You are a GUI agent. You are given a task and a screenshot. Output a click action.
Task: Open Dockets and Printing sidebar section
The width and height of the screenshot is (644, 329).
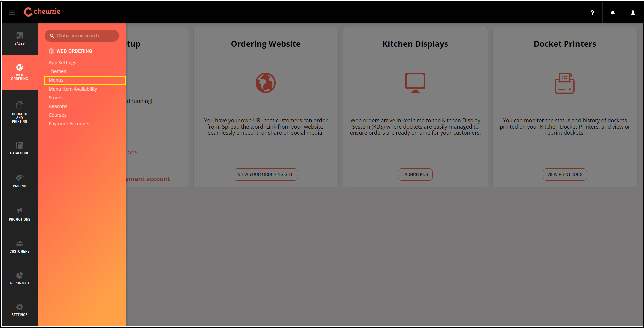pos(20,112)
